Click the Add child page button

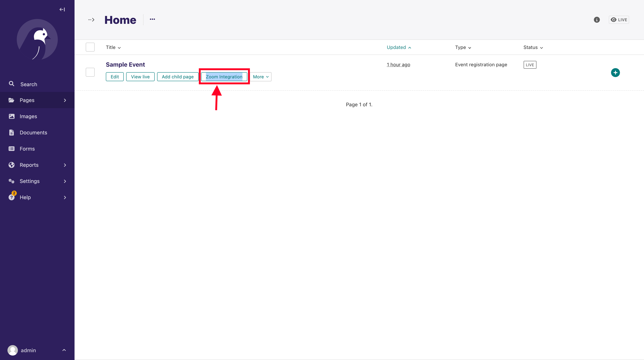click(x=177, y=77)
